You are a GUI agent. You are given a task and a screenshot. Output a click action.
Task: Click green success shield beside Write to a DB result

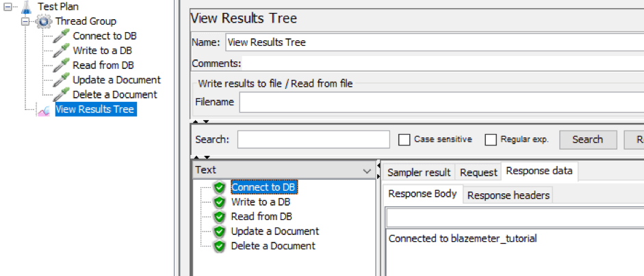point(220,202)
